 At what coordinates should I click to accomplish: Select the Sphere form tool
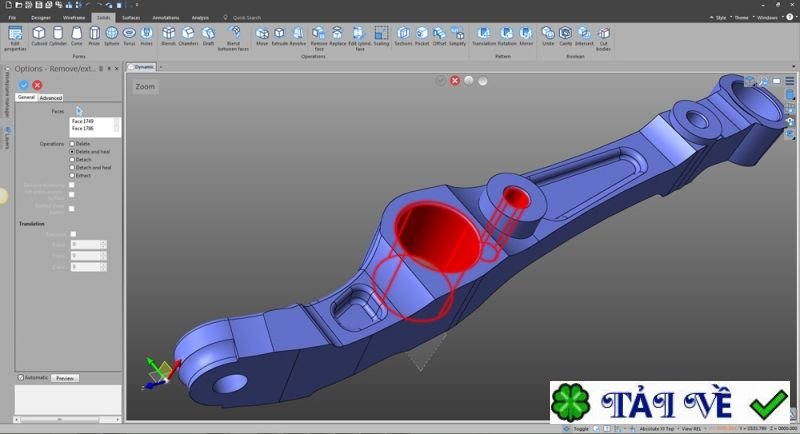click(110, 36)
